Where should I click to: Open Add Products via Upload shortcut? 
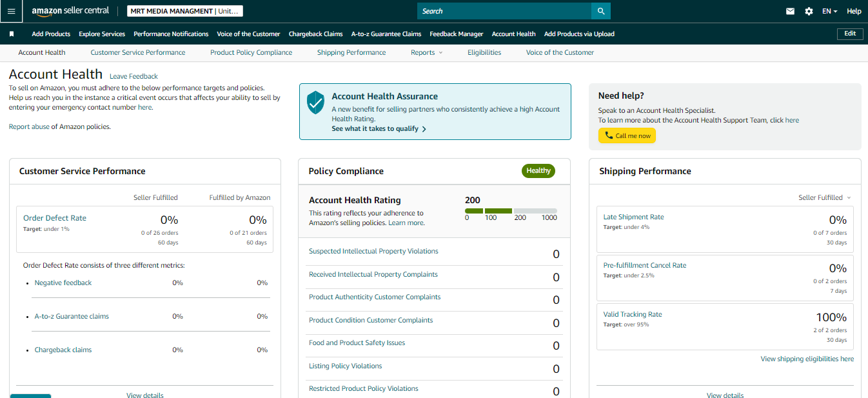[x=579, y=34]
